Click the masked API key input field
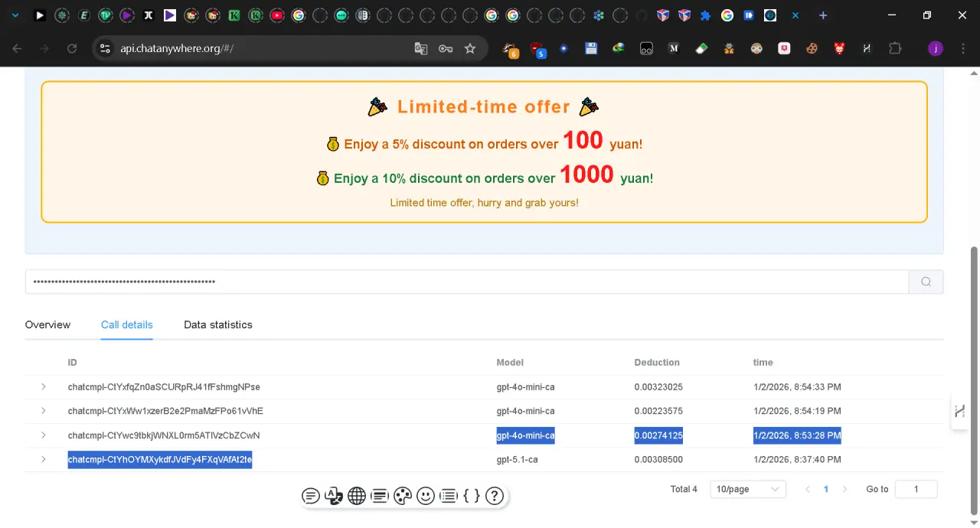Screen dimensions: 980x528 point(467,282)
